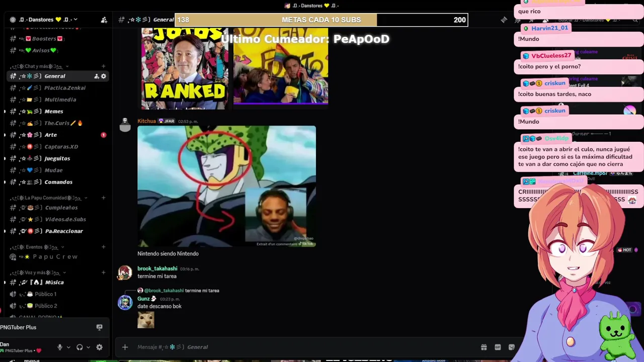
Task: Click Kitchua's avatar
Action: click(125, 125)
